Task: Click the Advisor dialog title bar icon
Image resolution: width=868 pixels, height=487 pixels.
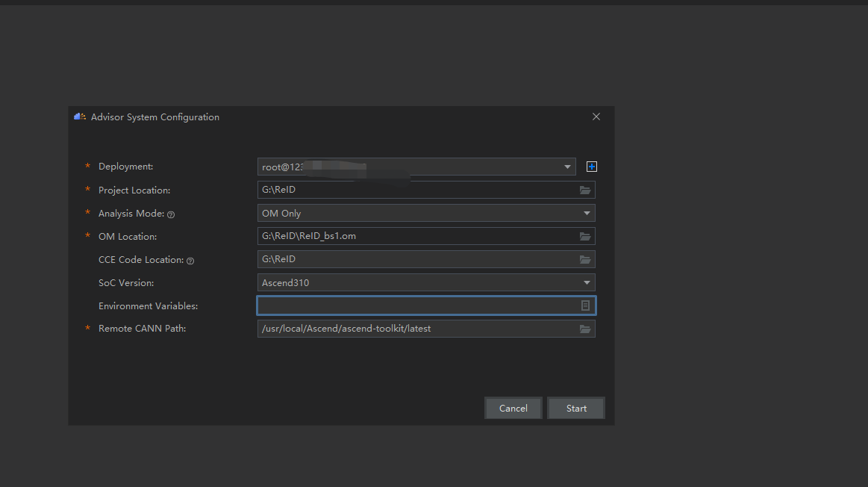Action: click(80, 117)
